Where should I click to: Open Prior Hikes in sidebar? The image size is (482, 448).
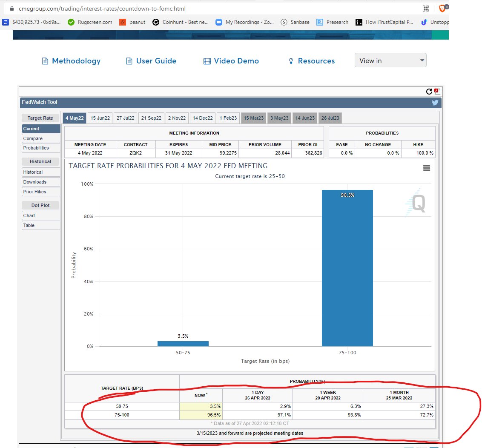(x=41, y=192)
